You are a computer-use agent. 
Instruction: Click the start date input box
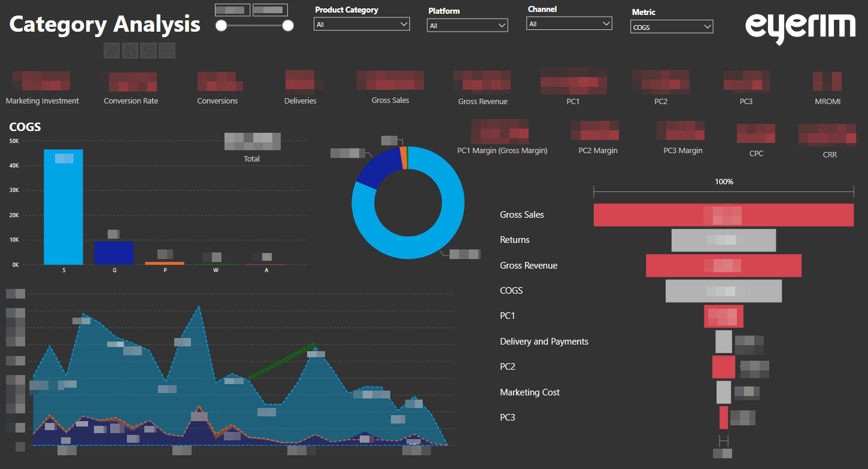point(232,10)
